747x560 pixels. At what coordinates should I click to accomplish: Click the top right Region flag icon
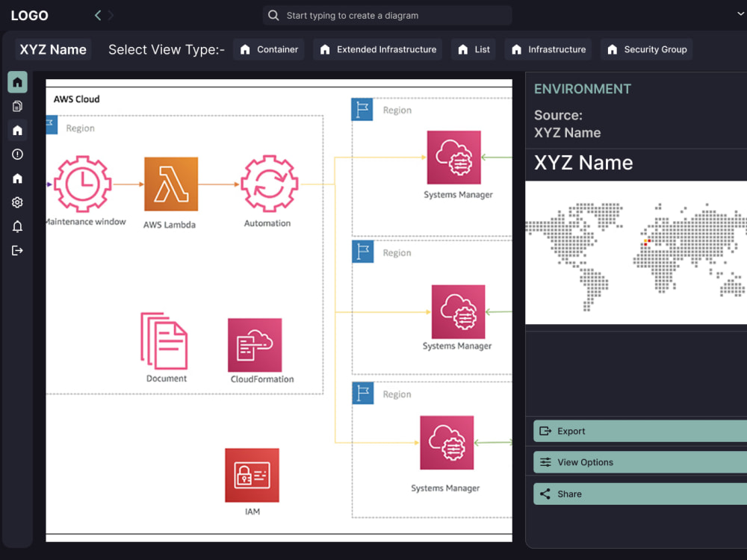[362, 110]
